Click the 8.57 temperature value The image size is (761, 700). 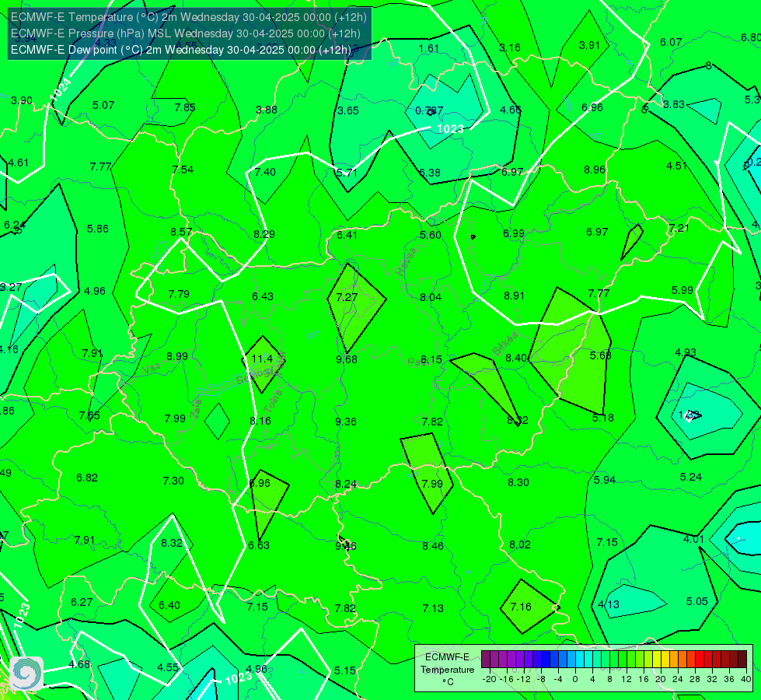tap(181, 232)
